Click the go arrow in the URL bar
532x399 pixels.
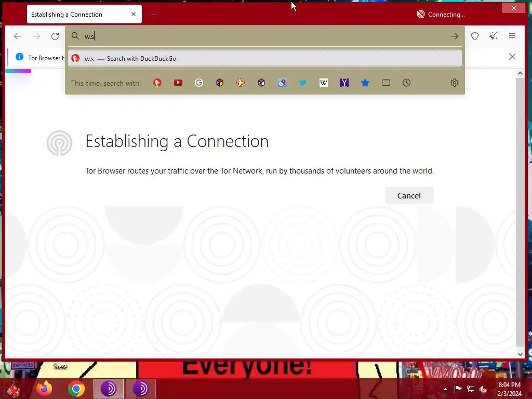(x=454, y=36)
